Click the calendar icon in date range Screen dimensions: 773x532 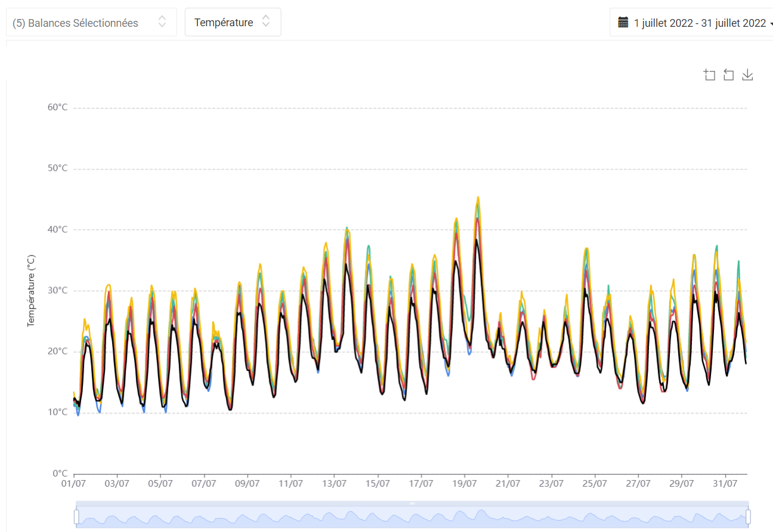(623, 23)
